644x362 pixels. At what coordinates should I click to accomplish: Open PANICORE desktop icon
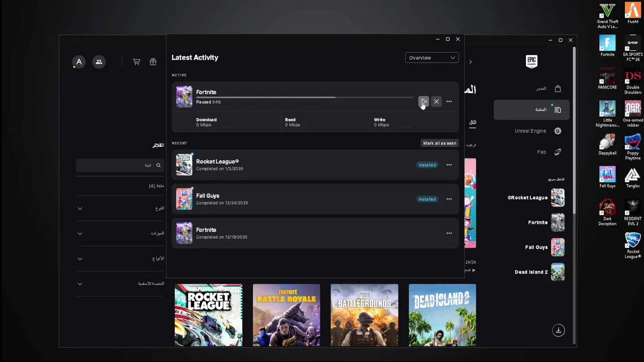(607, 79)
